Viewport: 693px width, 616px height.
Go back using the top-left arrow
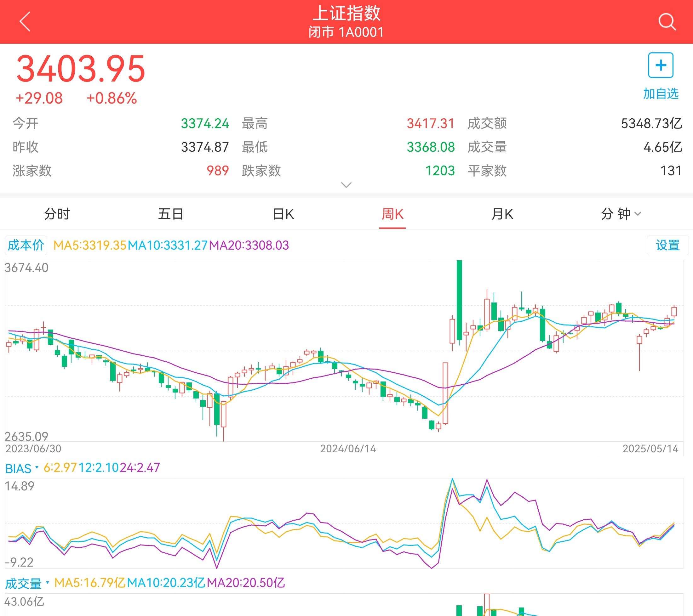point(25,21)
